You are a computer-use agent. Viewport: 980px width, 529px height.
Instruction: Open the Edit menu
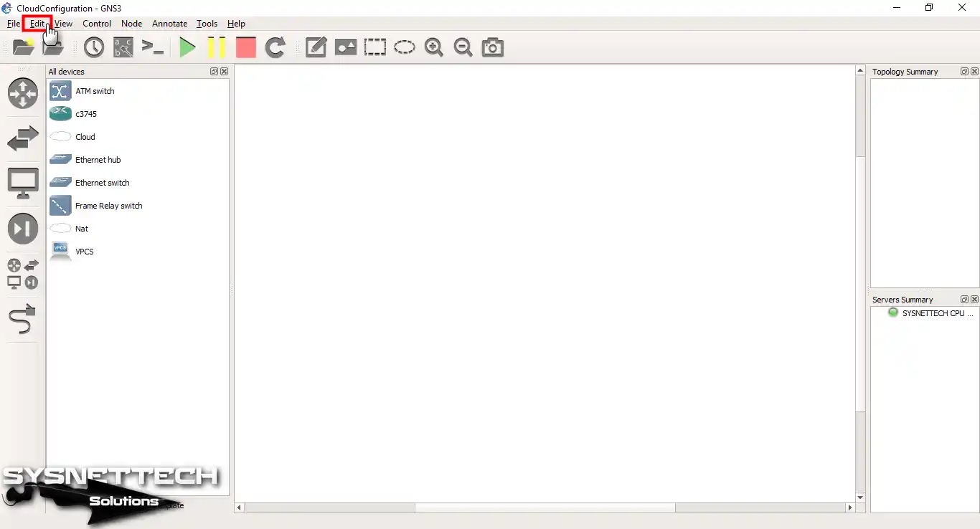pos(37,24)
